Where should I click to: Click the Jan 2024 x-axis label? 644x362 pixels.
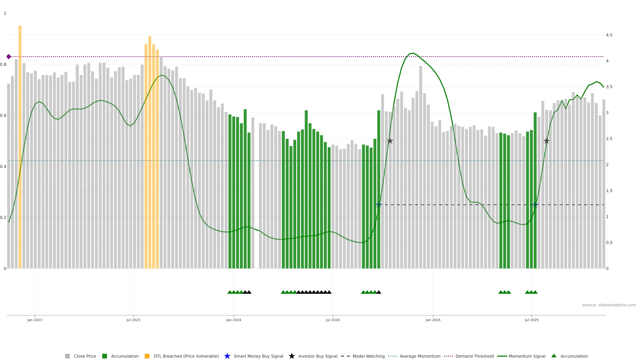pos(233,320)
